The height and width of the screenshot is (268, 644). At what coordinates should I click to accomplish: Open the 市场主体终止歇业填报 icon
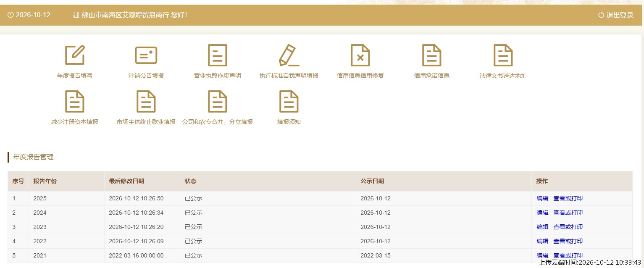146,101
